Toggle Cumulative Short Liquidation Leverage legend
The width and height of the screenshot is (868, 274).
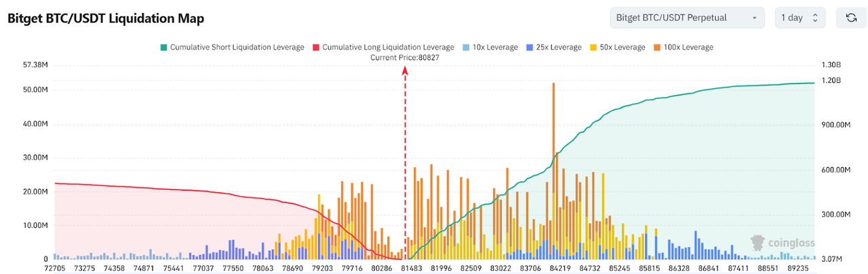tap(232, 47)
